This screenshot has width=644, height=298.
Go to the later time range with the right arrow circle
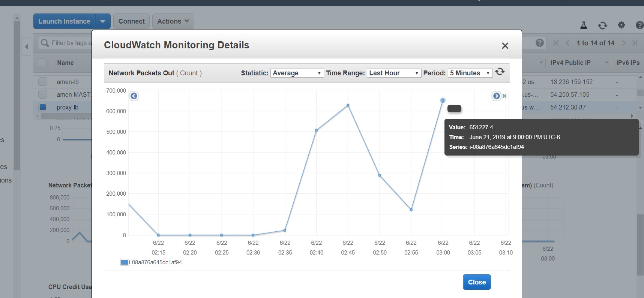[x=496, y=96]
